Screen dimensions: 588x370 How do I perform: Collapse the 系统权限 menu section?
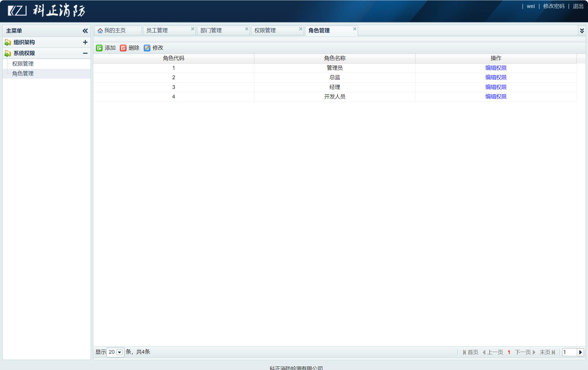[x=85, y=53]
